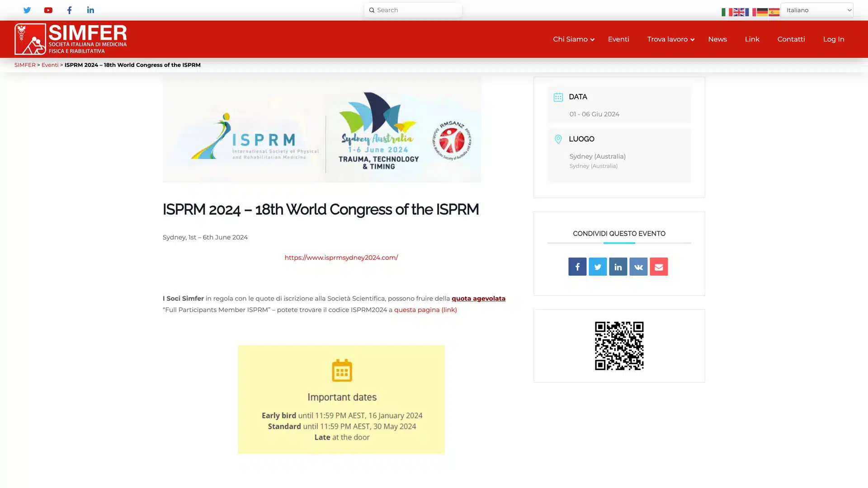Open the News page
This screenshot has height=488, width=868.
[717, 39]
